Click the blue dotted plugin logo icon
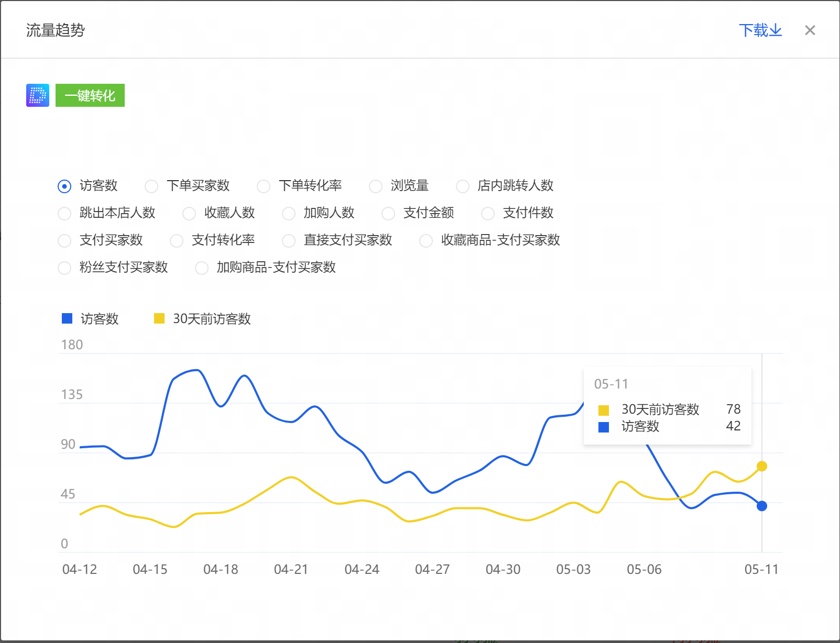The width and height of the screenshot is (840, 643). [x=38, y=95]
